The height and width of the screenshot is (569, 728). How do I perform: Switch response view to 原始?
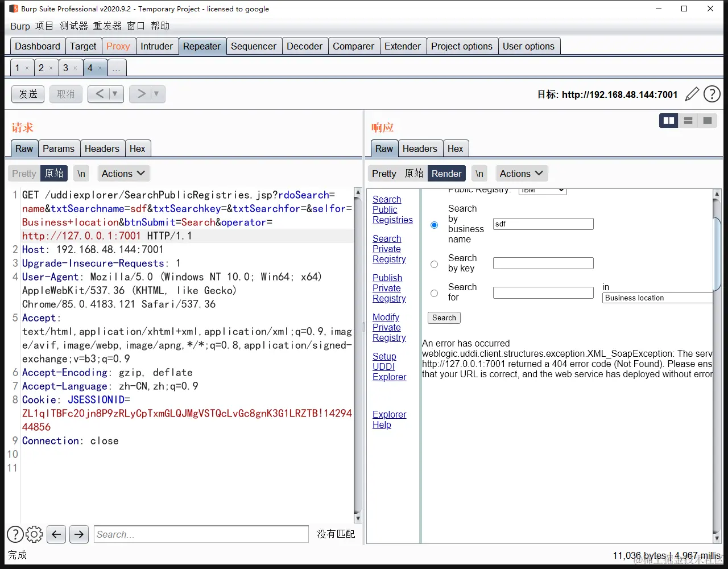pos(414,174)
